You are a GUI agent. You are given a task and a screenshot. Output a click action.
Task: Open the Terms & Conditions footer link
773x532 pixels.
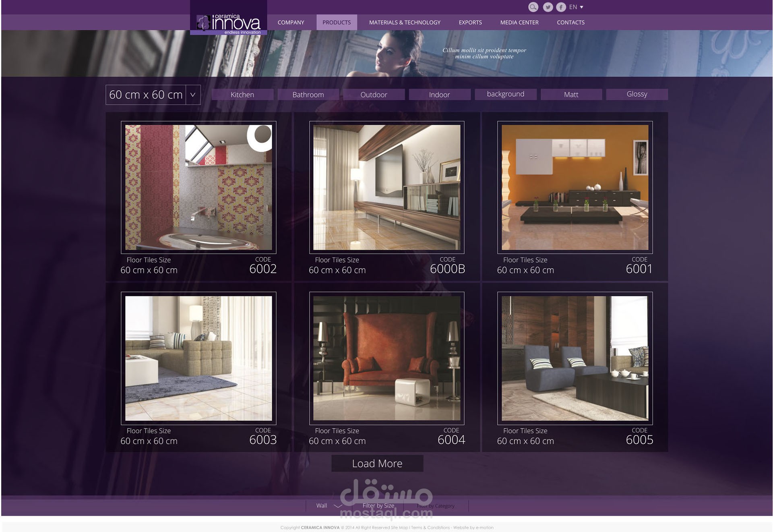pos(430,528)
